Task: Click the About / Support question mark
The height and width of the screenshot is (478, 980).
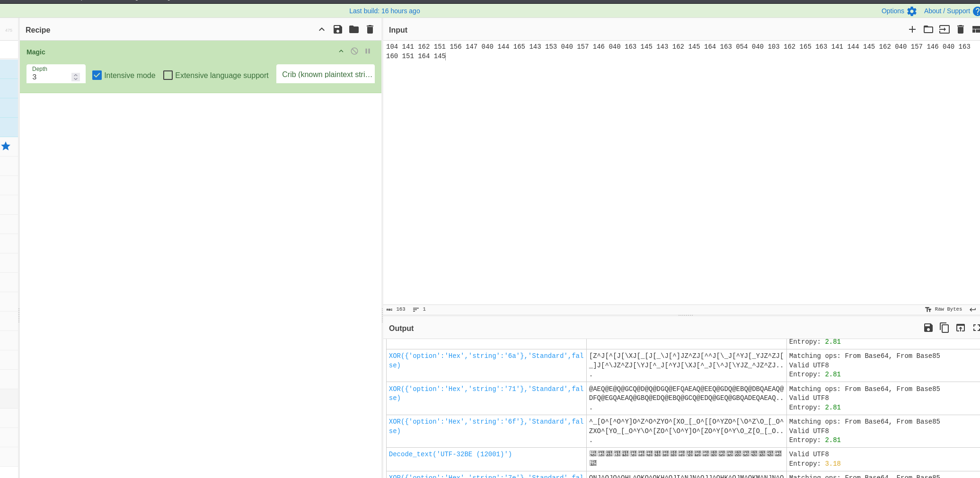Action: point(976,11)
